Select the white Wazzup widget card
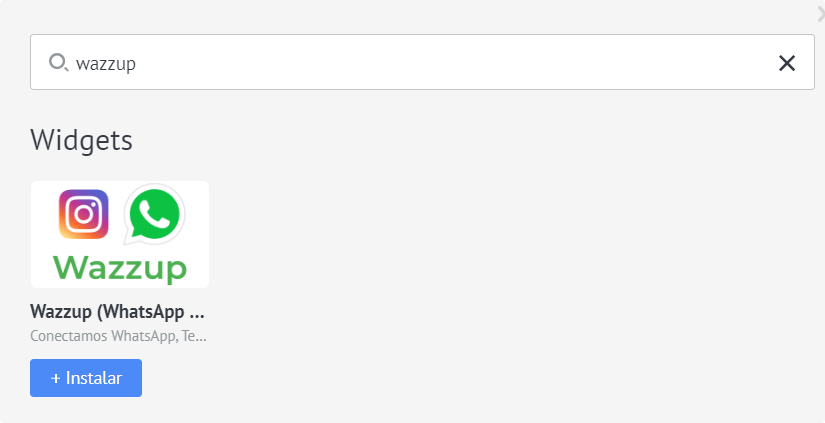 click(x=120, y=234)
